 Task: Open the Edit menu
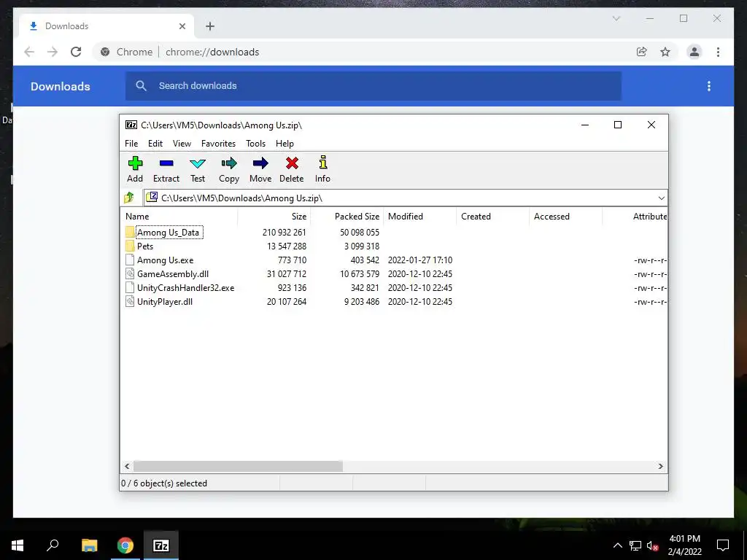[x=155, y=144]
